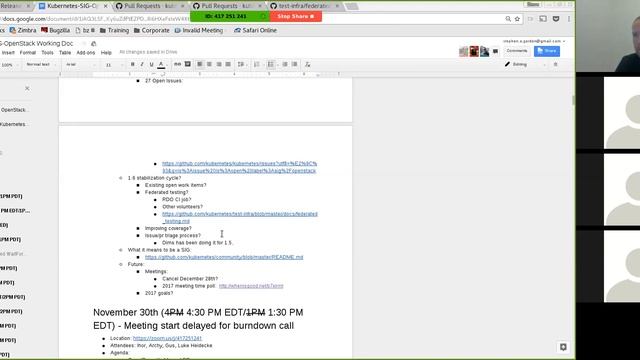Click the cast icon in Chrome toolbar
Image resolution: width=640 pixels, height=360 pixels.
click(543, 19)
